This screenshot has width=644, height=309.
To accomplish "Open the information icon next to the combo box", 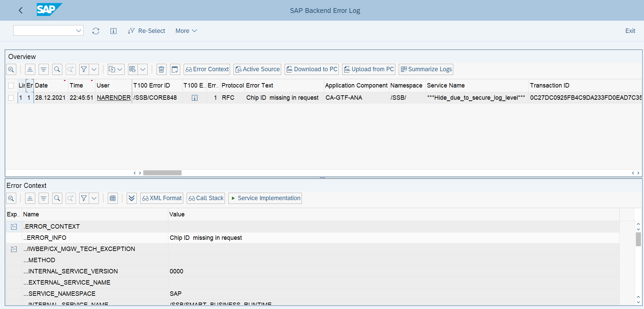I will pyautogui.click(x=113, y=31).
